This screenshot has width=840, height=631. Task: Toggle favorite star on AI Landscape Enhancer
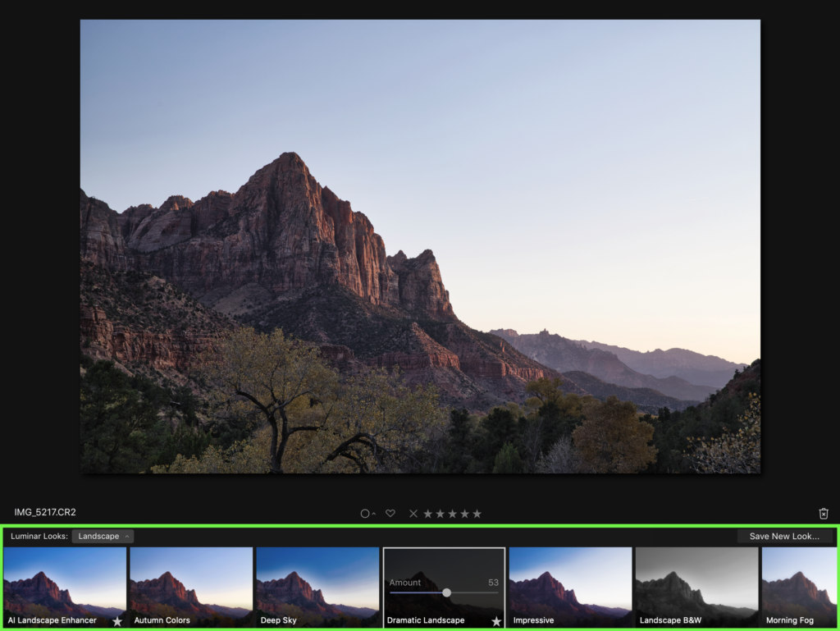(117, 621)
